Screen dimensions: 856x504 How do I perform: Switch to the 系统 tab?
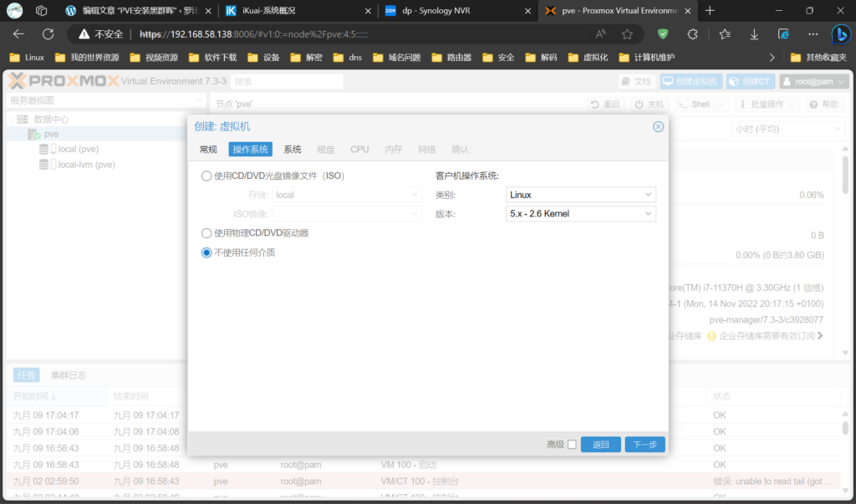click(293, 149)
